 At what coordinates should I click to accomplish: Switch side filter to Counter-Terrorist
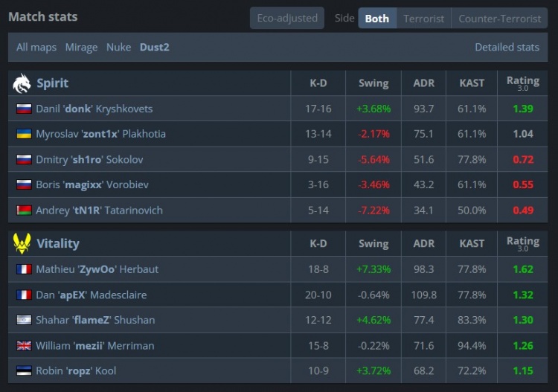499,18
